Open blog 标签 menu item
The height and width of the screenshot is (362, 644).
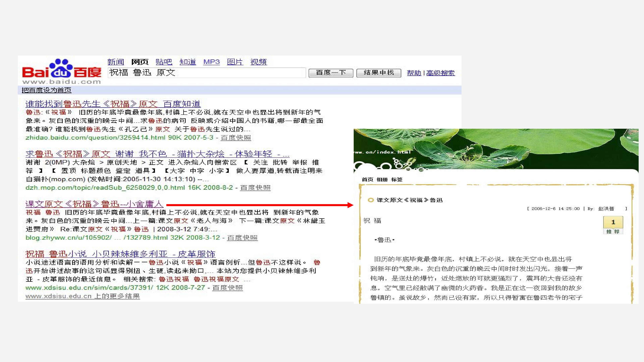397,179
